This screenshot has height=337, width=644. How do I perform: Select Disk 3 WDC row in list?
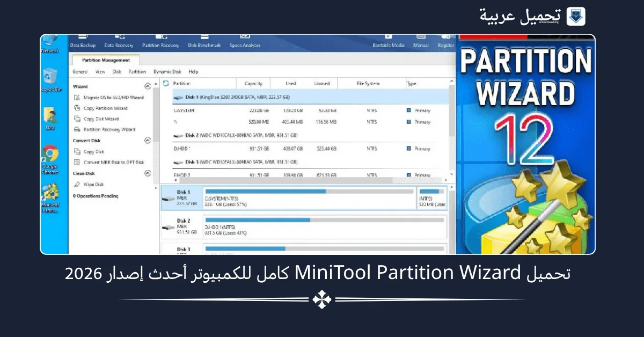[x=310, y=162]
